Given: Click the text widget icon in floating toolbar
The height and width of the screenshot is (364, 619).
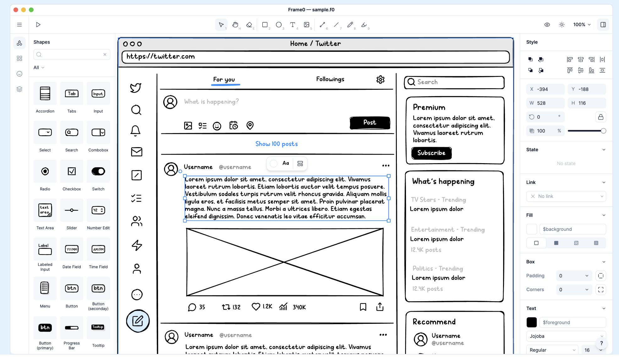Looking at the screenshot, I should 300,163.
